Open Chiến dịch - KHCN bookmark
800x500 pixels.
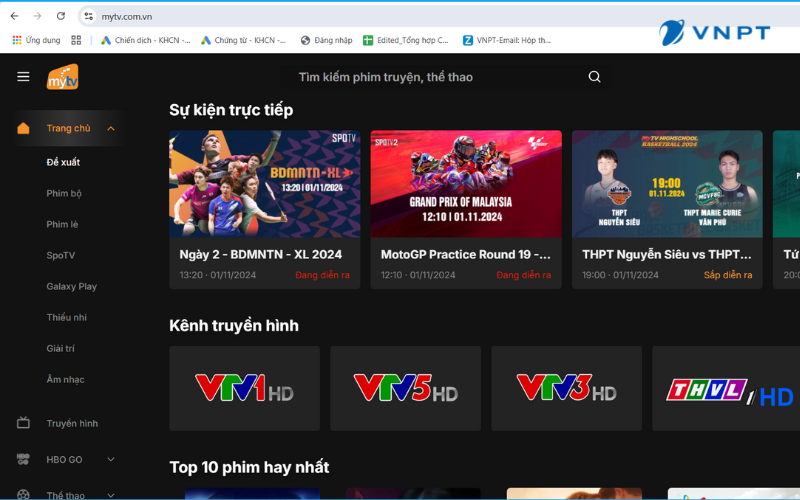coord(145,40)
